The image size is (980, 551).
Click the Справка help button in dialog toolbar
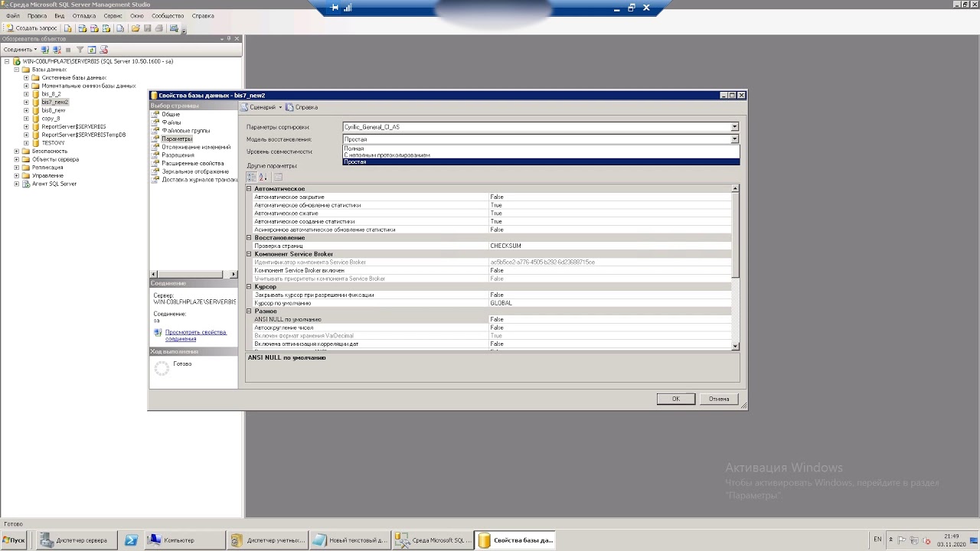pos(302,107)
